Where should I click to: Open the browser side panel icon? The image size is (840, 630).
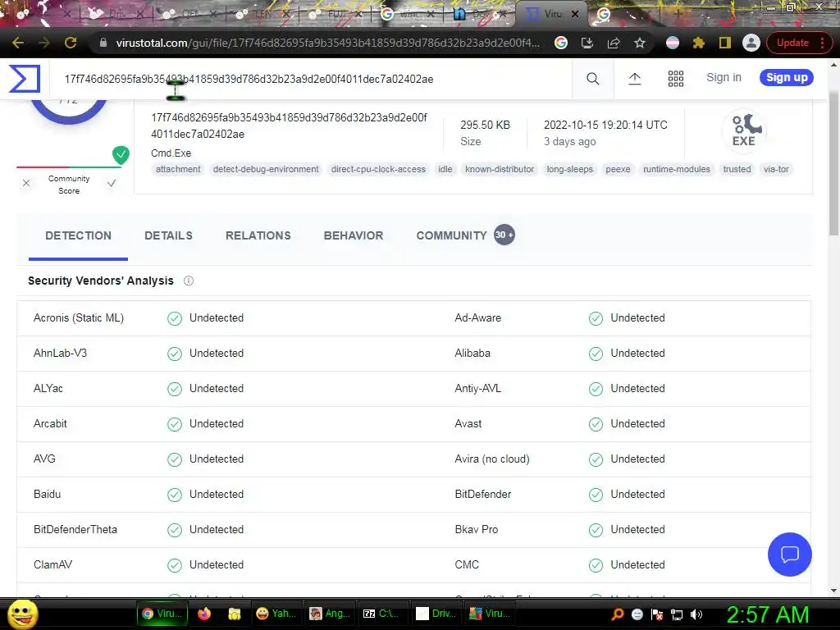tap(725, 43)
